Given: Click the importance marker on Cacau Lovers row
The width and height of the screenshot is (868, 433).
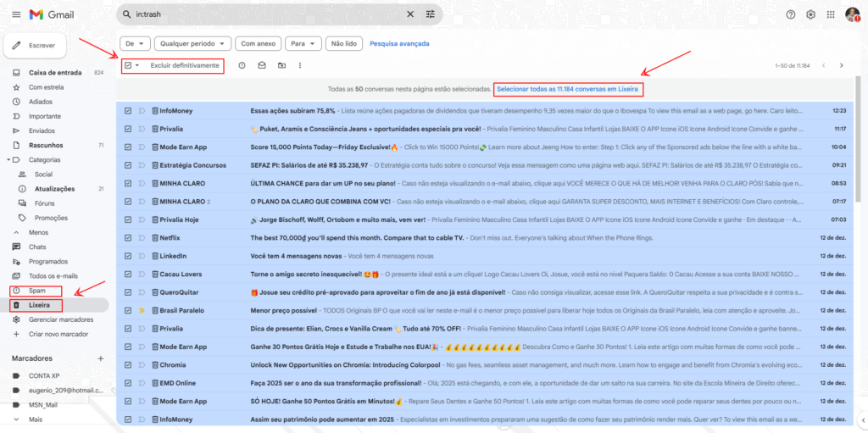Looking at the screenshot, I should 142,274.
